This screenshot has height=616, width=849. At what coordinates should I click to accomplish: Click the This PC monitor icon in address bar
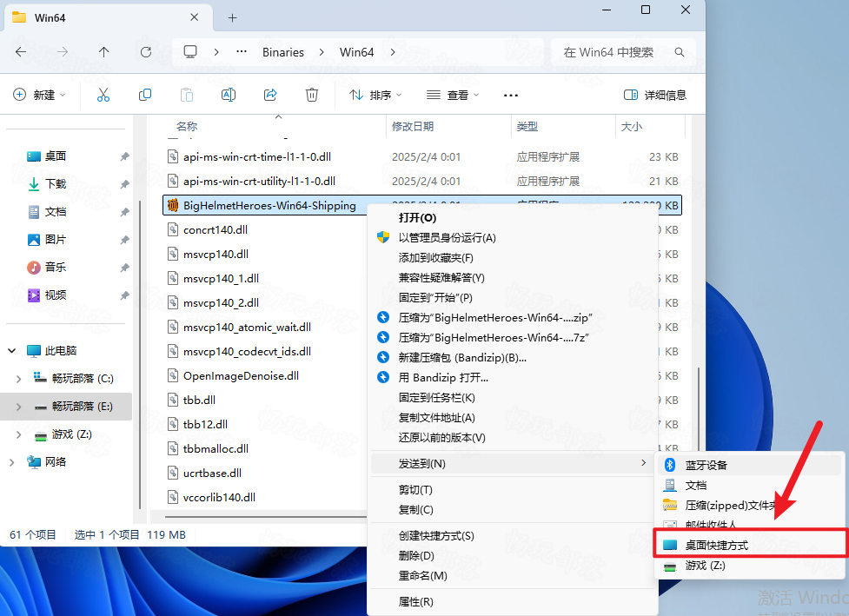click(190, 52)
